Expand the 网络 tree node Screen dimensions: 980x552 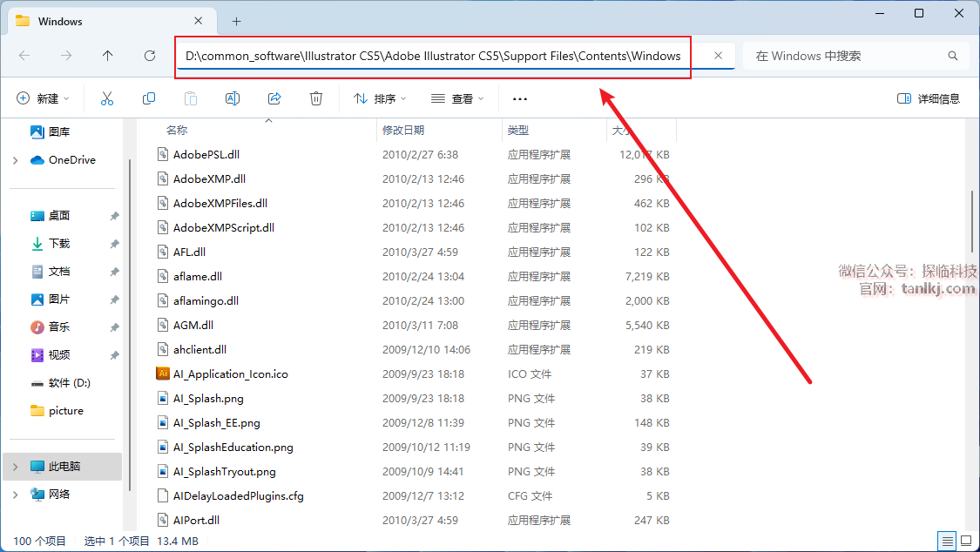click(x=16, y=495)
